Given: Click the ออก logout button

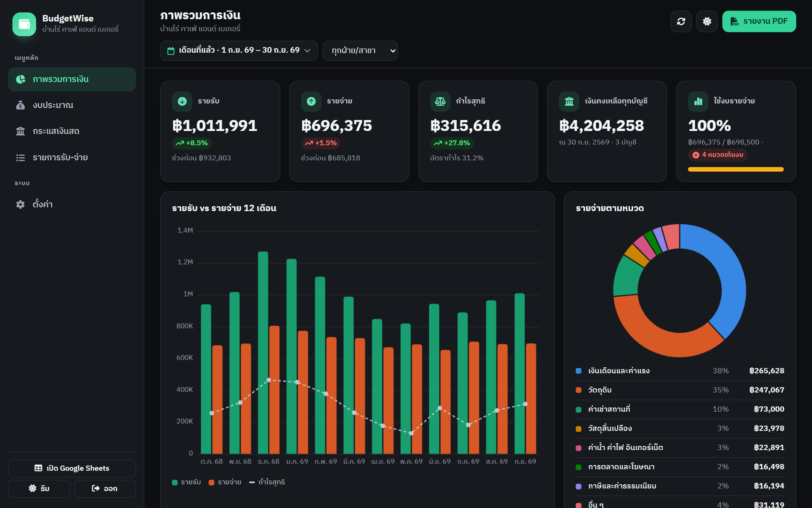Looking at the screenshot, I should pyautogui.click(x=105, y=488).
